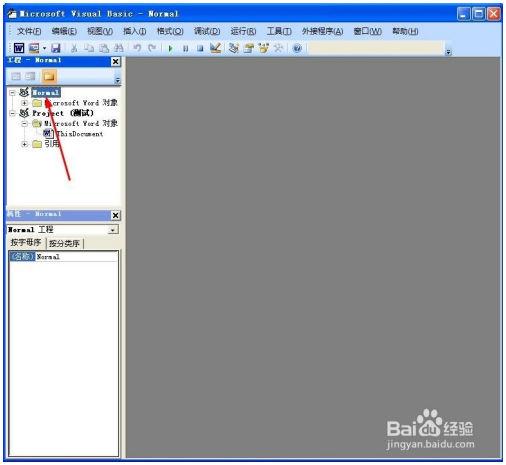Select ThisDocument in the project tree
Viewport: 506px width, 465px height.
click(x=80, y=134)
